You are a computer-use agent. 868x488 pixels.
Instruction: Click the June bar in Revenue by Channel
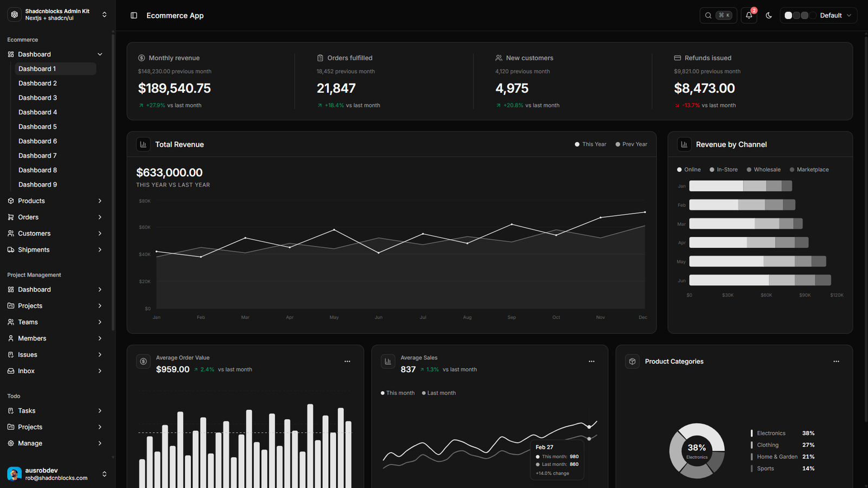(760, 280)
